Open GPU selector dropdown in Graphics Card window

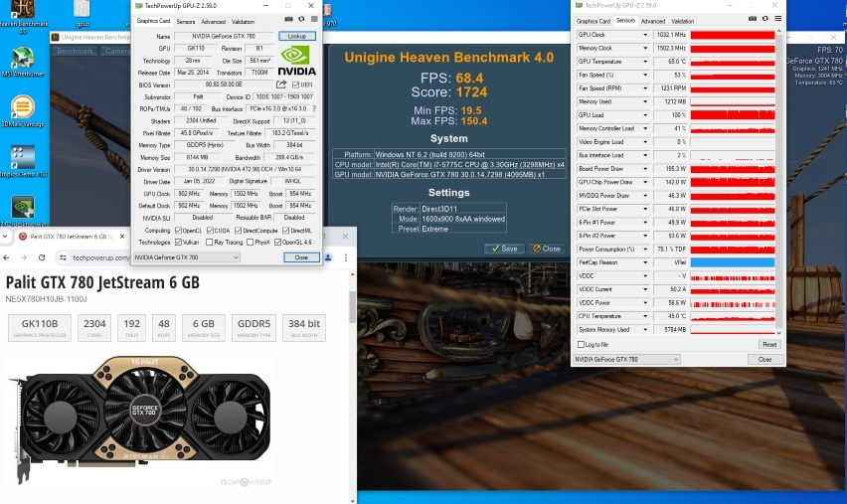click(186, 257)
